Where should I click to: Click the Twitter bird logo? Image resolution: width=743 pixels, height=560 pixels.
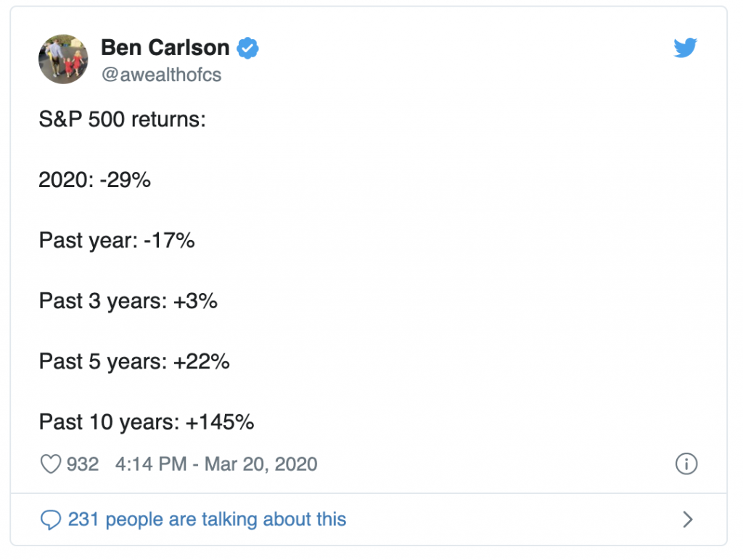(x=685, y=49)
